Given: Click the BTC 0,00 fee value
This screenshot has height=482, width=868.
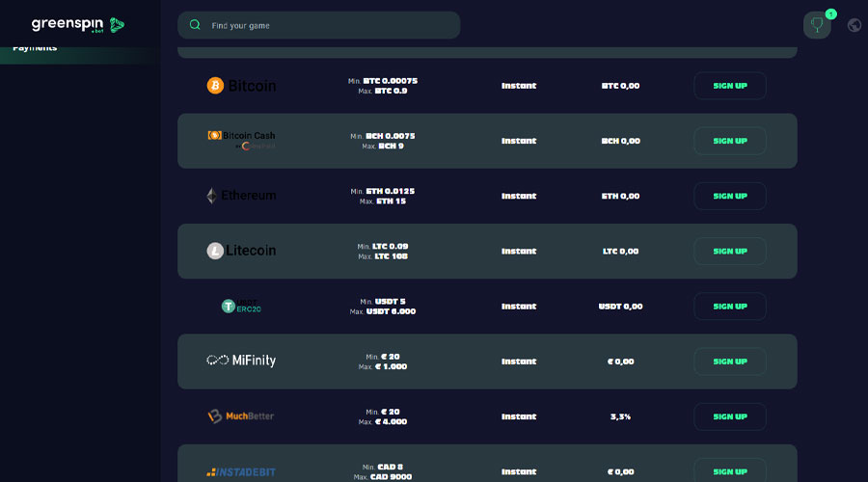Looking at the screenshot, I should [620, 86].
